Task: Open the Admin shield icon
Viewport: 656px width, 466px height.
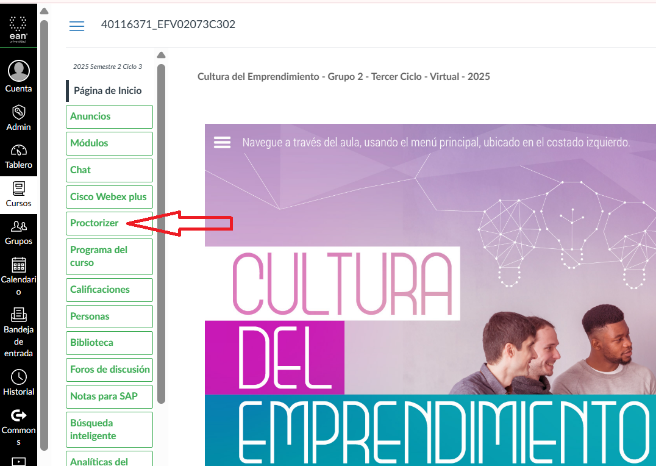Action: tap(18, 112)
